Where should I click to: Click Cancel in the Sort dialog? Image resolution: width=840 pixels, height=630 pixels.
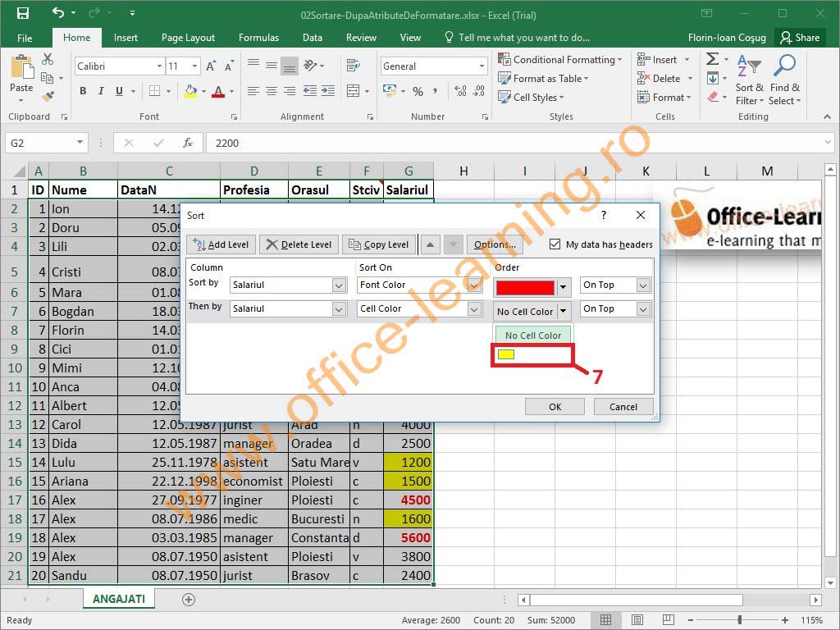click(623, 407)
